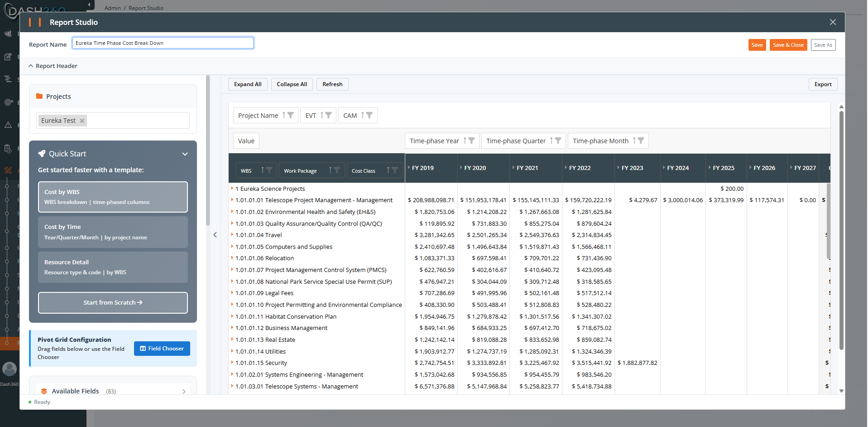868x427 pixels.
Task: Click the Work Package sort arrow
Action: (331, 170)
